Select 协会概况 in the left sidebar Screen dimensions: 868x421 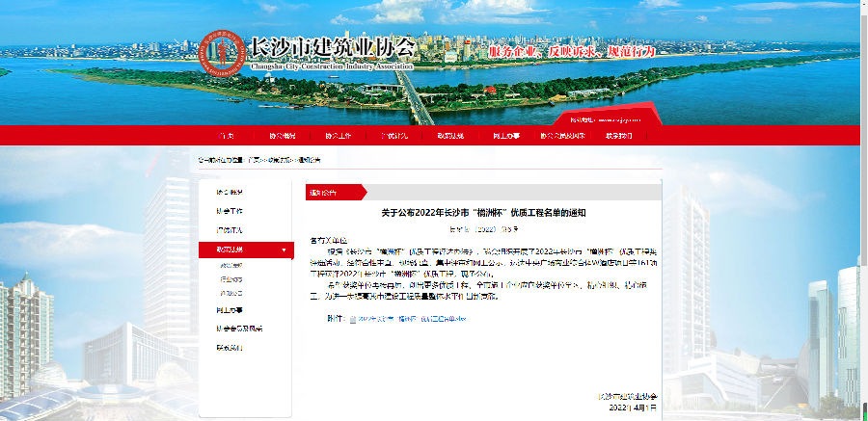(x=230, y=191)
